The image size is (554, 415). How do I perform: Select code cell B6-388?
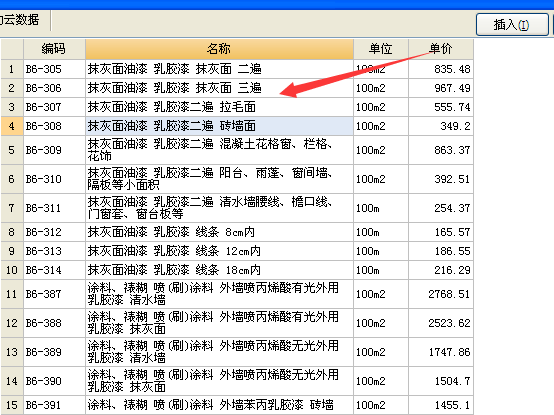point(54,323)
